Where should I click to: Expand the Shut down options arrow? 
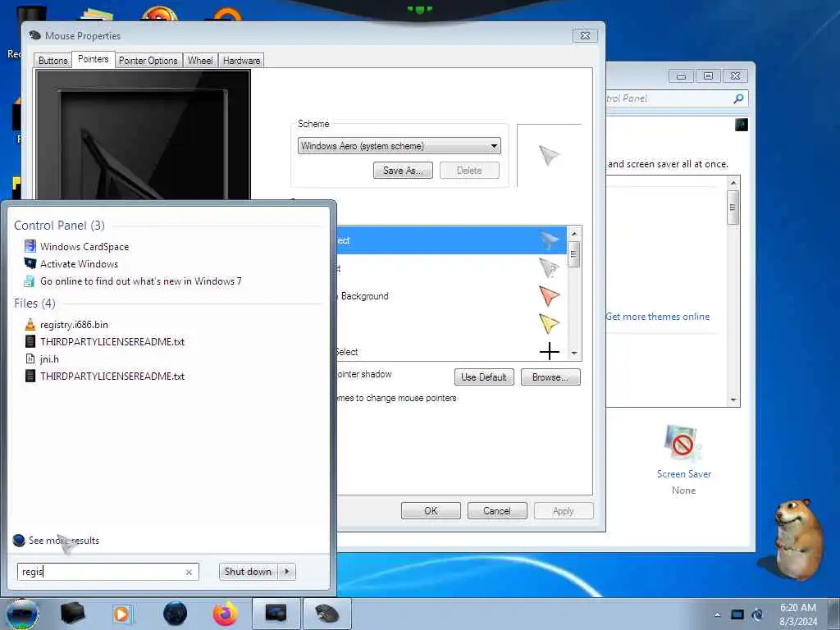287,572
